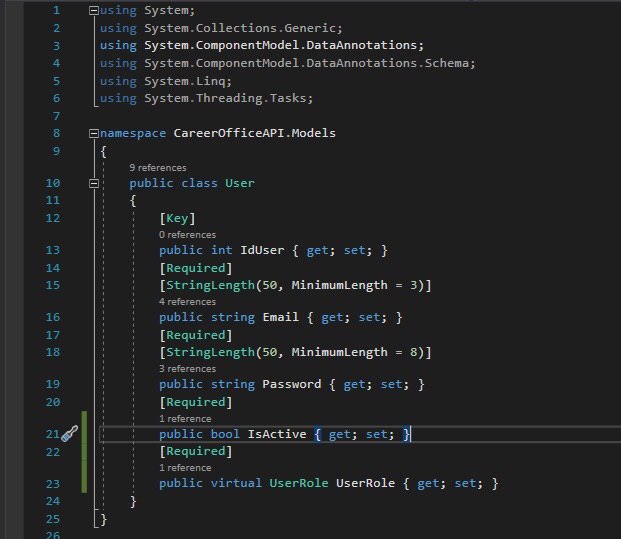Click the [Required] attribute on line 20

(196, 402)
